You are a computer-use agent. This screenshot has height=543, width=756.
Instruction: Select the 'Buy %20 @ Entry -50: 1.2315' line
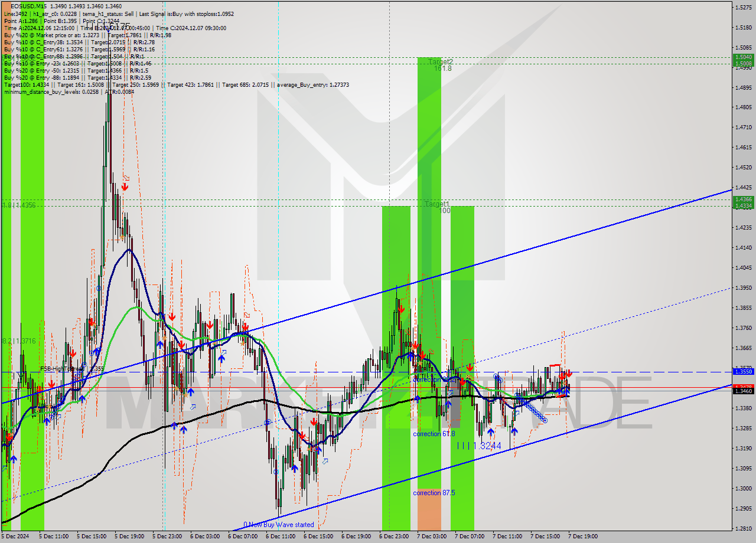pyautogui.click(x=76, y=70)
